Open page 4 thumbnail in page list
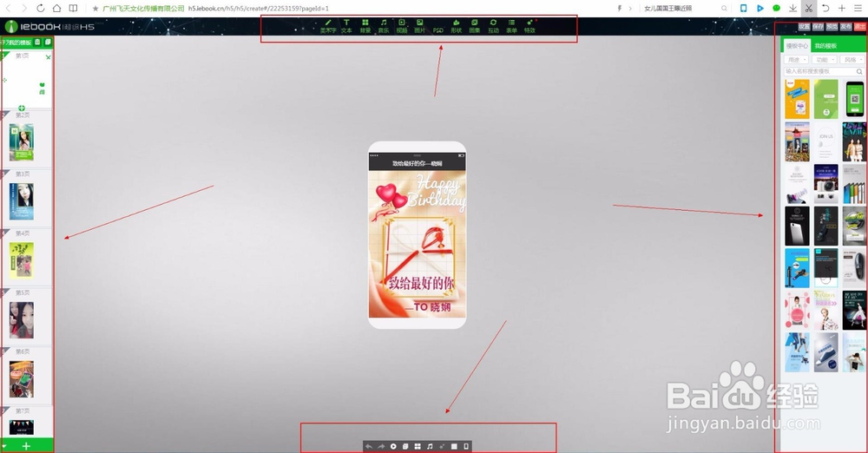Image resolution: width=868 pixels, height=453 pixels. [22, 260]
